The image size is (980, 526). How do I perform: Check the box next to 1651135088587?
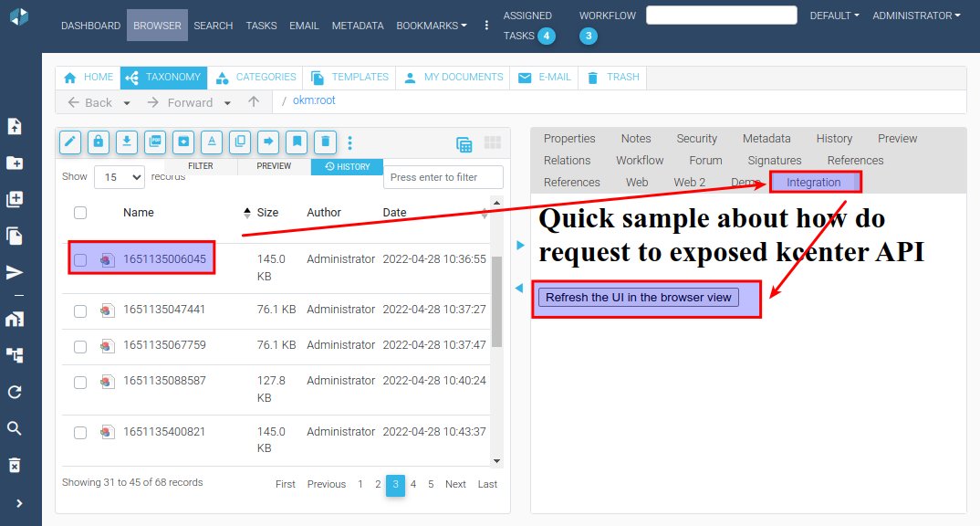coord(80,382)
